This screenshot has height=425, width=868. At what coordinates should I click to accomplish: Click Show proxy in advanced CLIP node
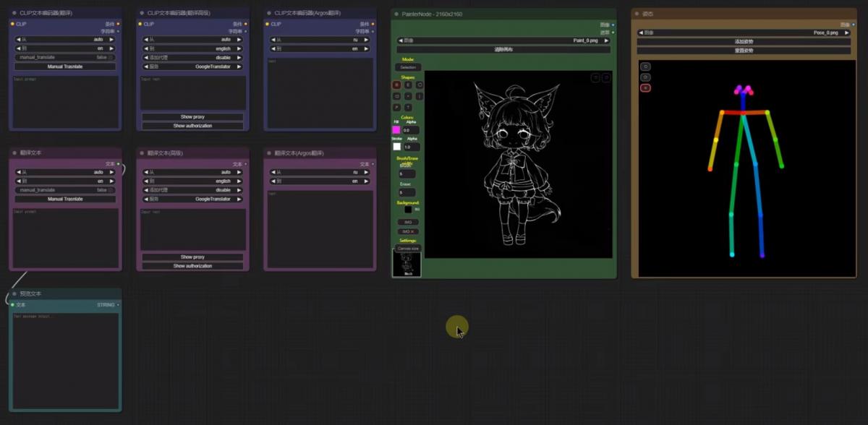(192, 116)
